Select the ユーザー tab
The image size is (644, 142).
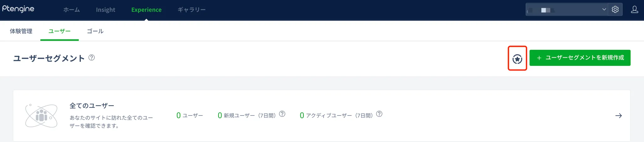[x=59, y=31]
